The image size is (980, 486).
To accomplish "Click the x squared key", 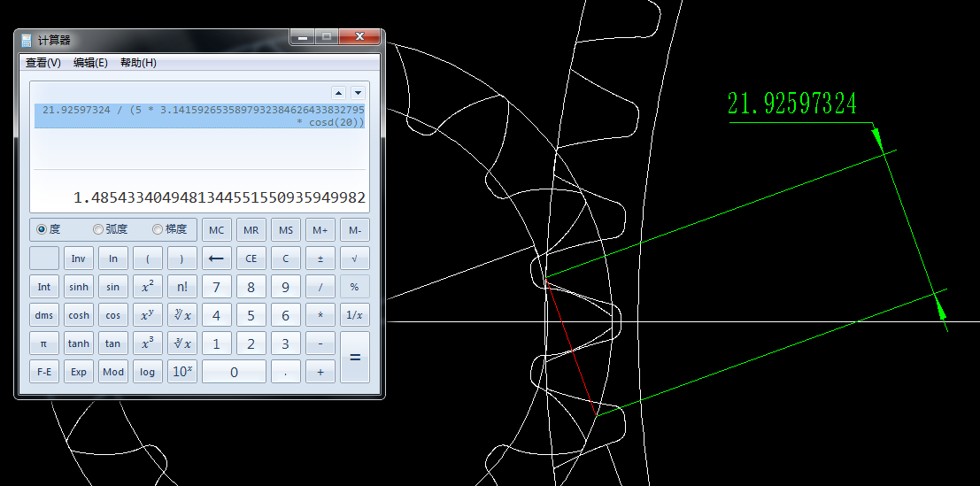I will [148, 287].
